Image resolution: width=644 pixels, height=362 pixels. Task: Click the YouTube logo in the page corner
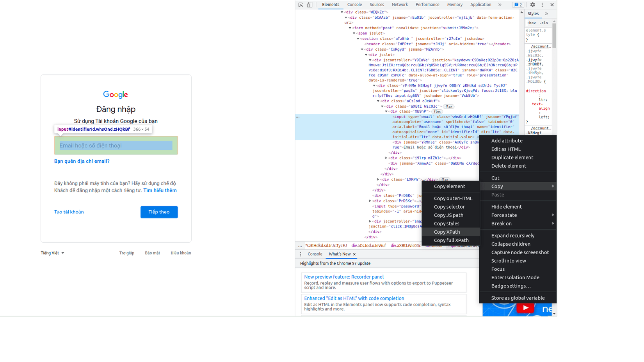tap(525, 308)
